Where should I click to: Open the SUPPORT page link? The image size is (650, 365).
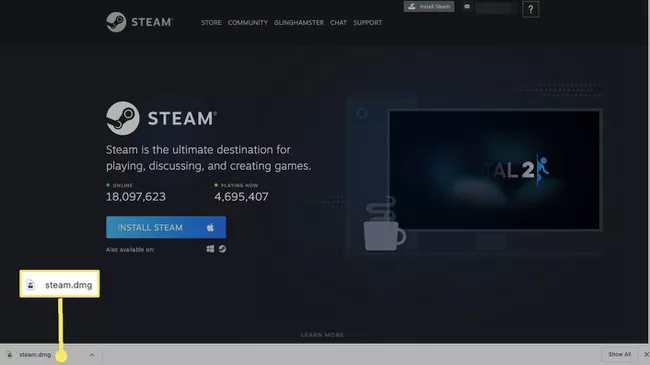click(x=368, y=23)
